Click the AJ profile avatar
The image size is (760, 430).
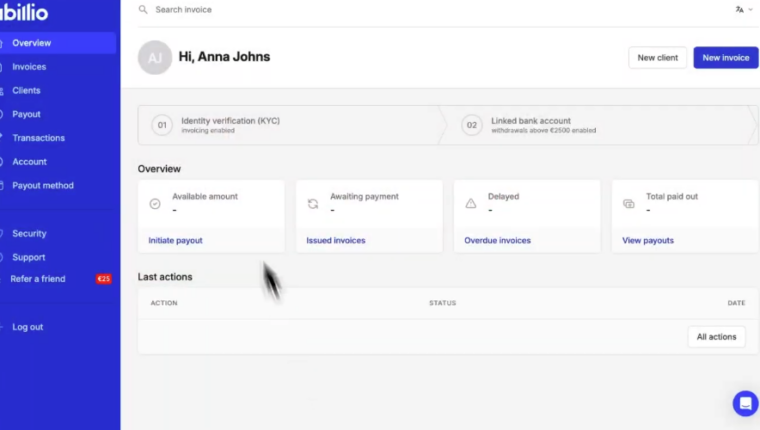tap(155, 58)
